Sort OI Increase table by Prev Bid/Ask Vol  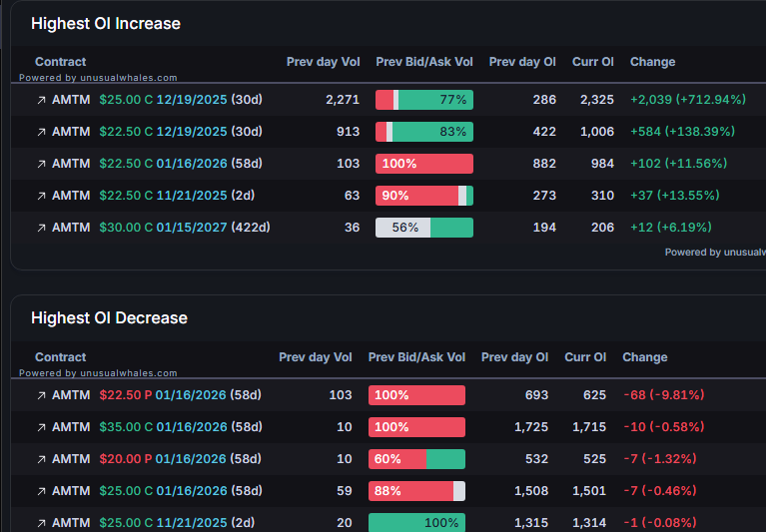(424, 62)
